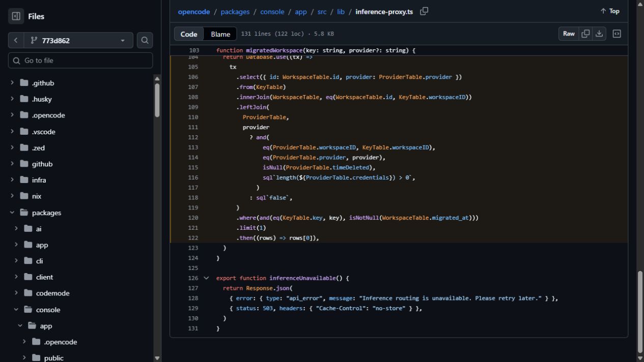Click the Go to file search field
644x362 pixels.
tap(80, 61)
